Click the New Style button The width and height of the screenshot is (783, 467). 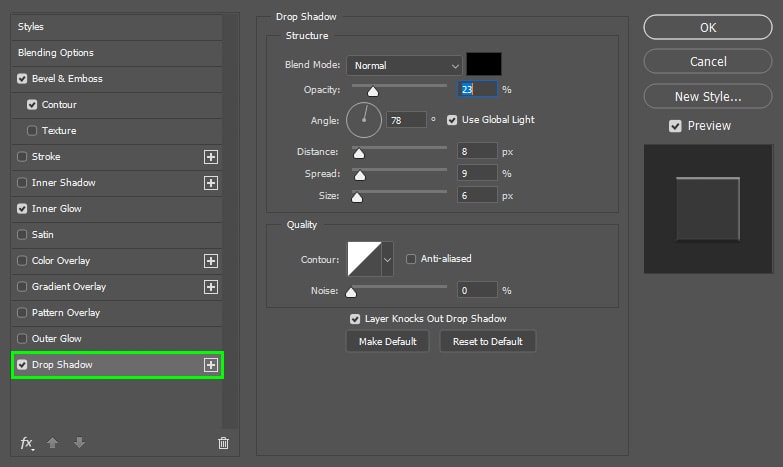click(x=708, y=96)
